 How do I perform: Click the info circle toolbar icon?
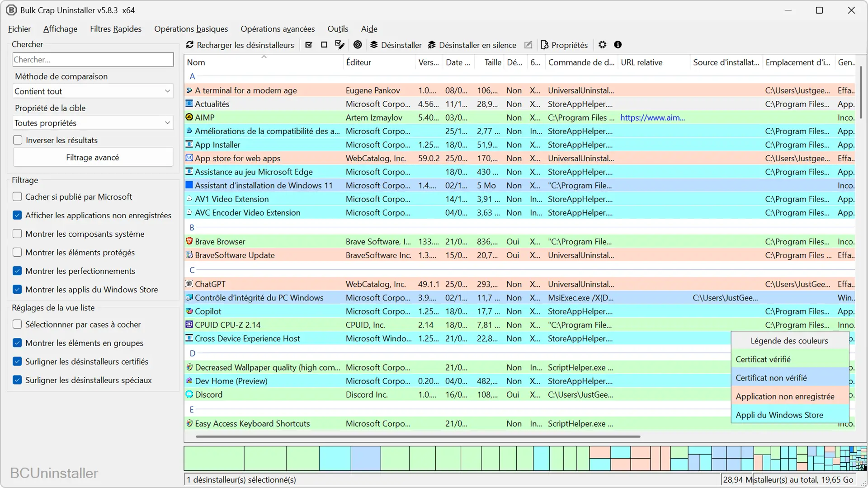pos(618,45)
